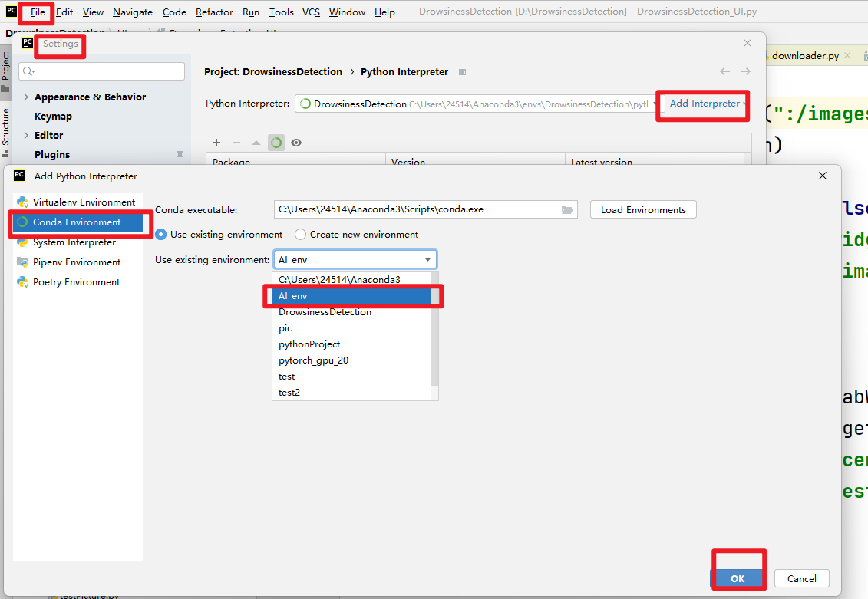The width and height of the screenshot is (868, 599).
Task: Open the Structure tool window sidebar tab
Action: coord(5,133)
